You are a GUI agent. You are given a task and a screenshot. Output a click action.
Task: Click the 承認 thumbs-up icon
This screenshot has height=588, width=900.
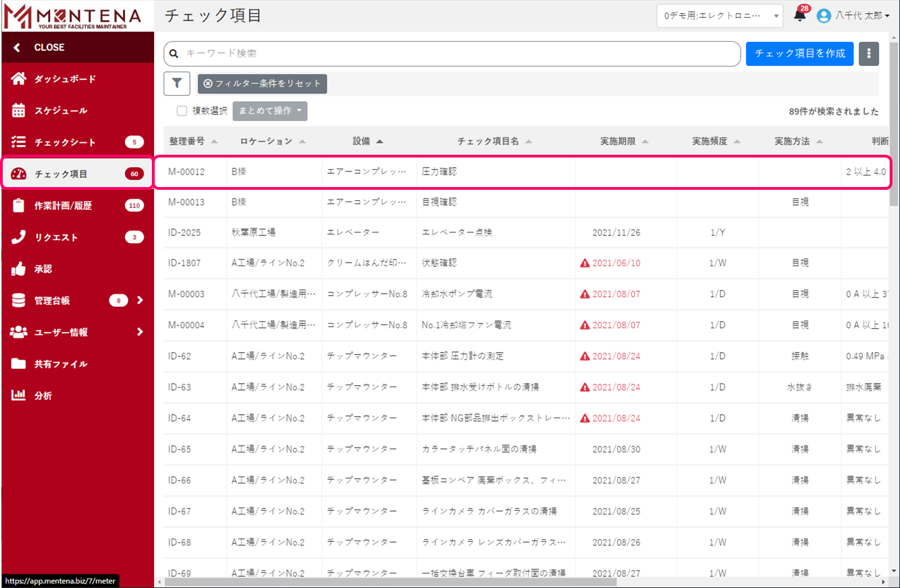[19, 269]
